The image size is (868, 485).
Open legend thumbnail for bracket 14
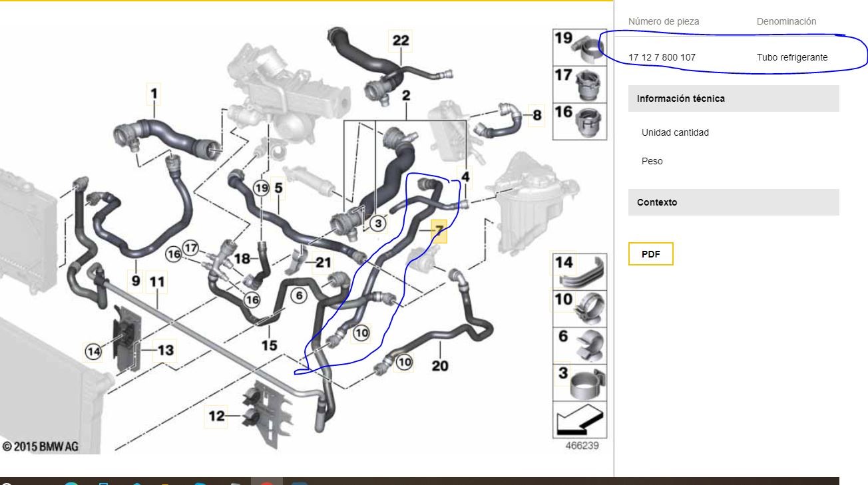580,271
